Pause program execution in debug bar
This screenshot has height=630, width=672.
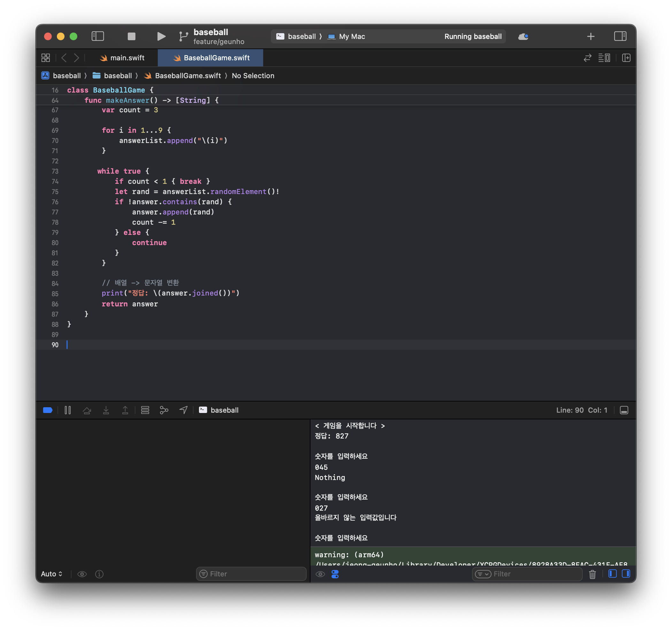pos(68,410)
